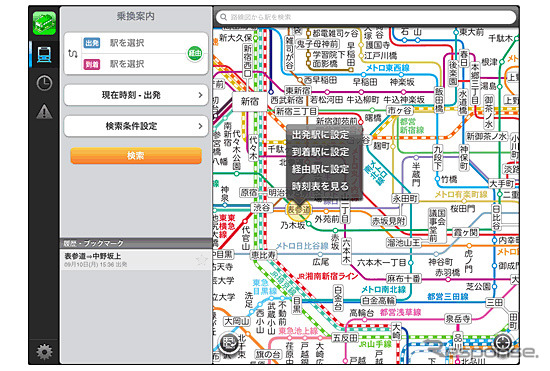This screenshot has width=550, height=371.
Task: Tap 市ヶ谷 station label on map
Action: point(399,110)
